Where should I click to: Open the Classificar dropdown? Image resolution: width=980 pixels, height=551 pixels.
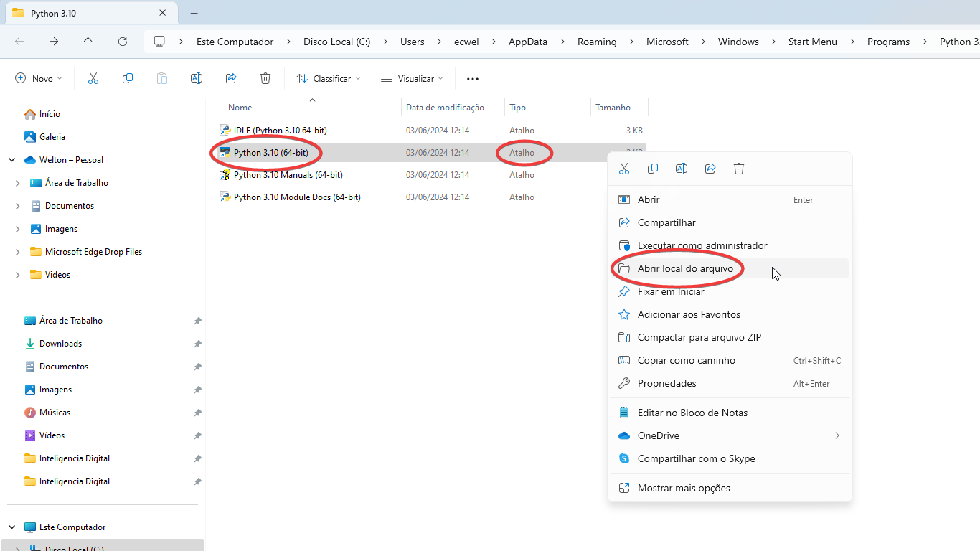pyautogui.click(x=328, y=78)
